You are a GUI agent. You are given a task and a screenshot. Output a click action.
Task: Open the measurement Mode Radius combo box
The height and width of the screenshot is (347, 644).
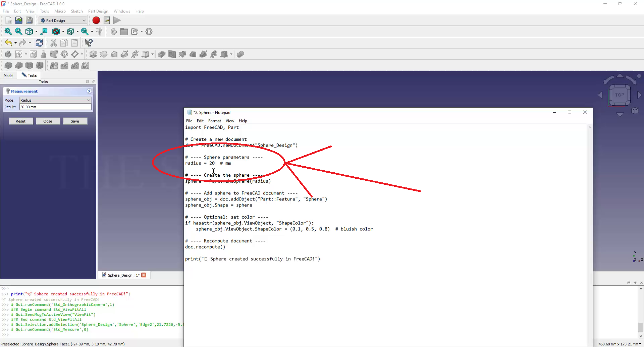tap(55, 100)
